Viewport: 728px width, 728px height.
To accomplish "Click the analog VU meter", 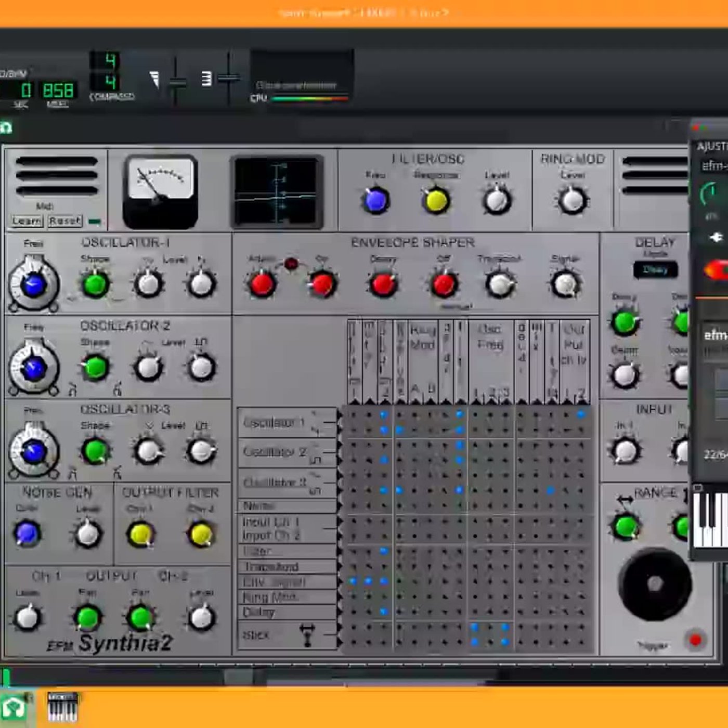I will (x=160, y=191).
